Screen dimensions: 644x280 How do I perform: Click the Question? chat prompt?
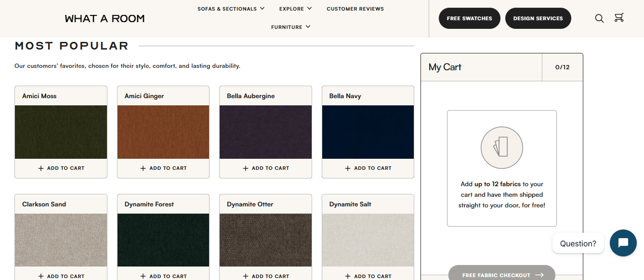pos(578,243)
